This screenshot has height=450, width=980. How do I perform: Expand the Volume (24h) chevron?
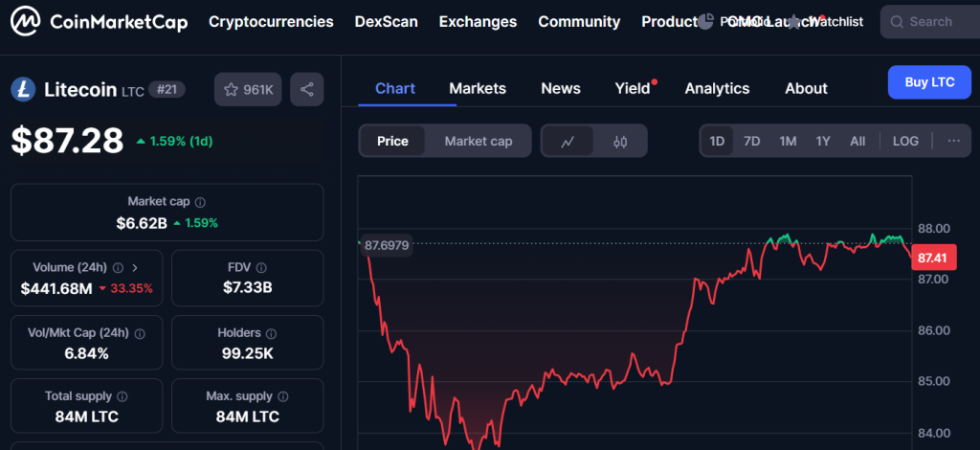point(135,268)
